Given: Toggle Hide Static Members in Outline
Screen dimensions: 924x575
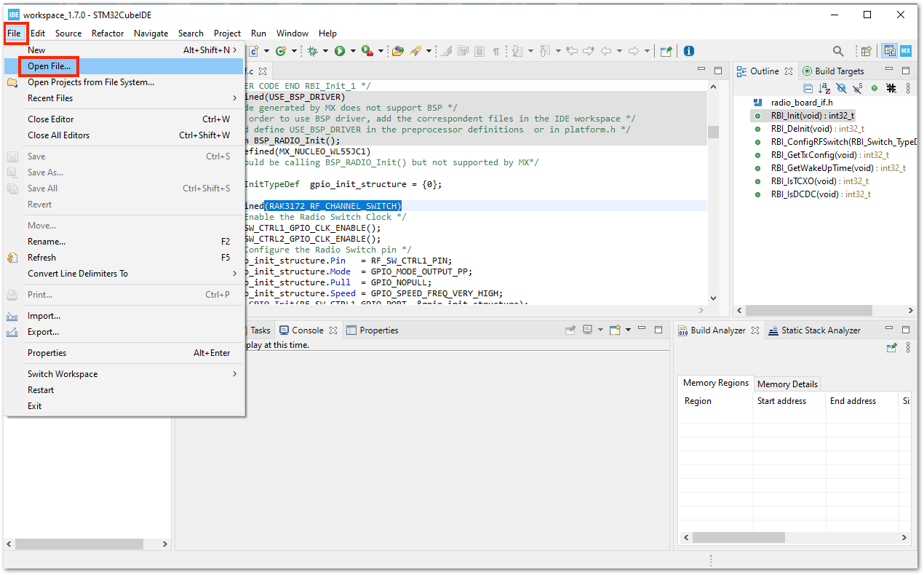Looking at the screenshot, I should coord(858,88).
